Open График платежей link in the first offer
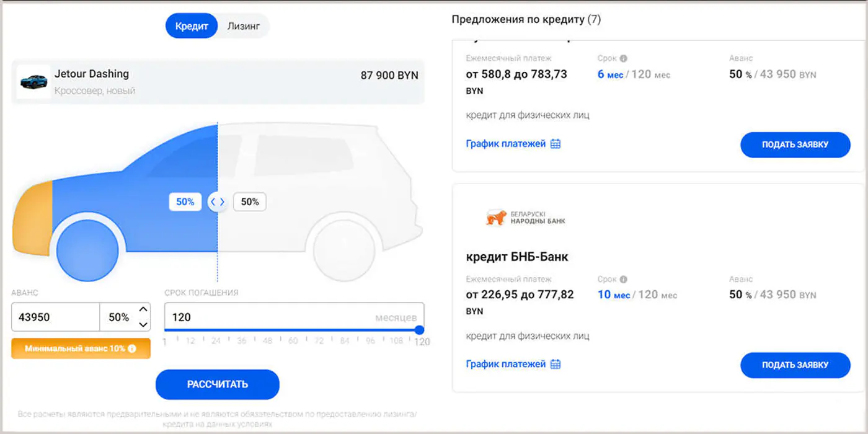868x434 pixels. 506,144
